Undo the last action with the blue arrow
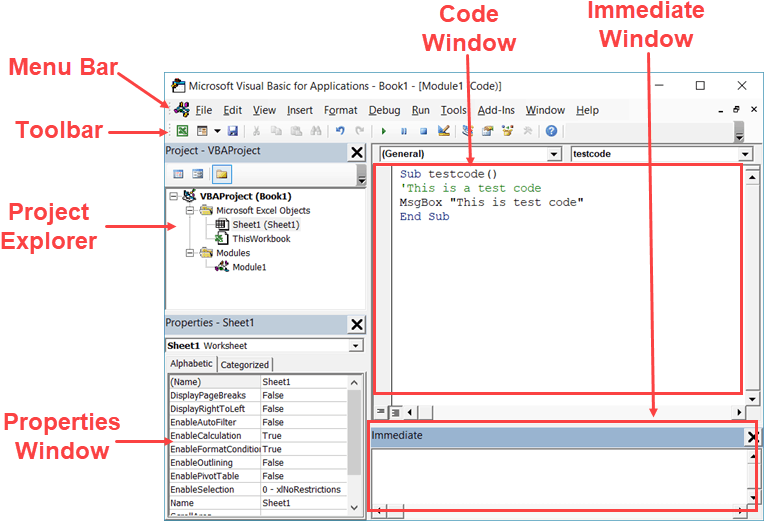 click(340, 131)
